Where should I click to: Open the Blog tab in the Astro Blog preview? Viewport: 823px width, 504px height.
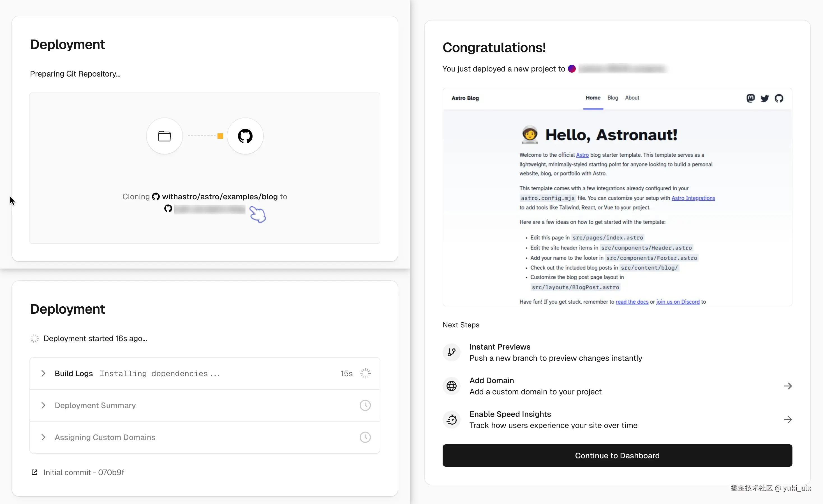pos(612,98)
